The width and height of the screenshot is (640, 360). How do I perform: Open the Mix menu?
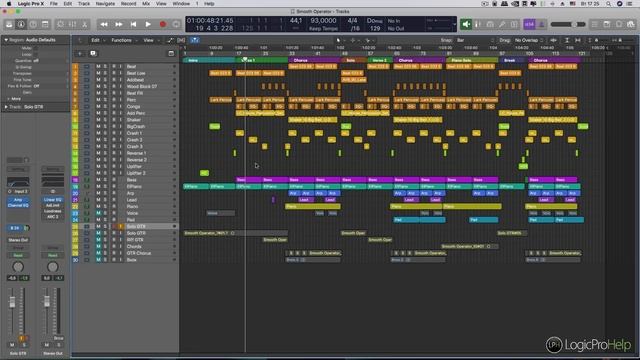(x=146, y=4)
